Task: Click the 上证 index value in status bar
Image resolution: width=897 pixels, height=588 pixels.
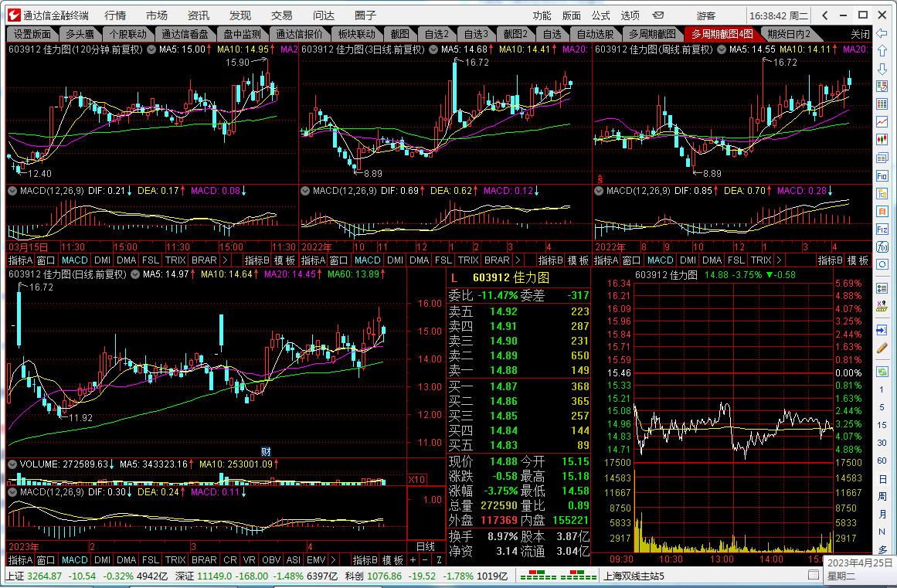Action: coord(45,576)
